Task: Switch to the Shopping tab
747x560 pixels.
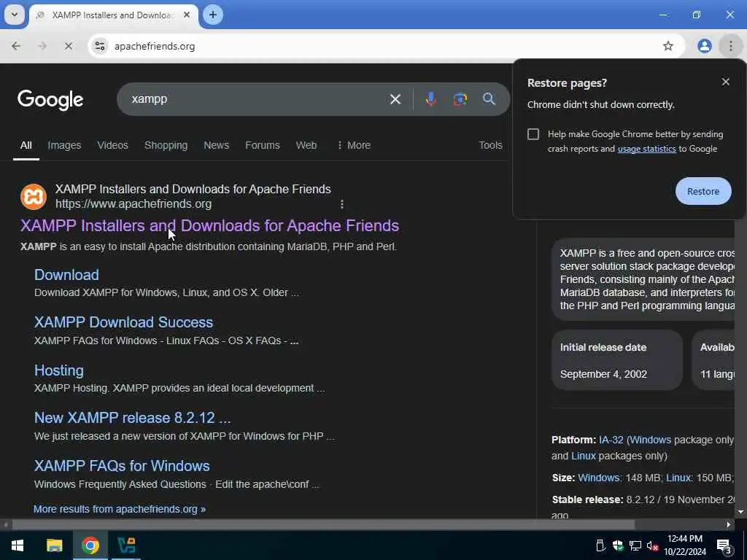Action: tap(166, 145)
